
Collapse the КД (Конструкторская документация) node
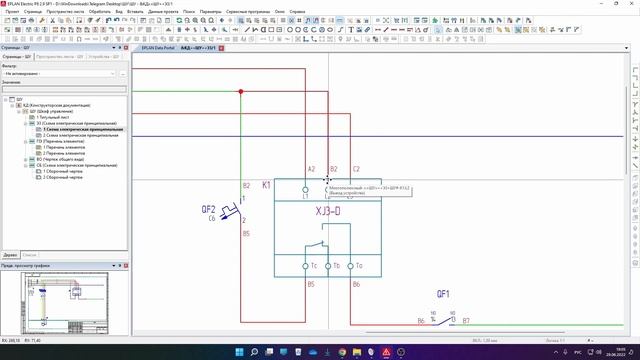coord(12,105)
